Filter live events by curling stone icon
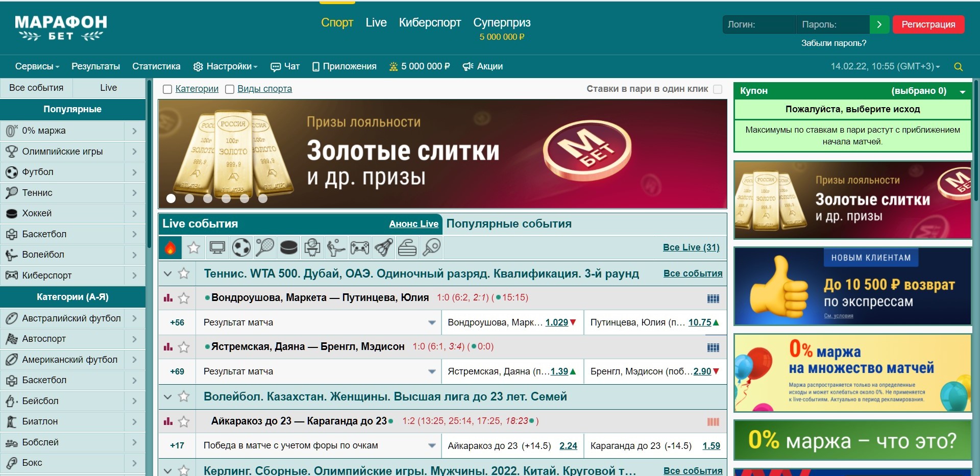 coord(407,247)
